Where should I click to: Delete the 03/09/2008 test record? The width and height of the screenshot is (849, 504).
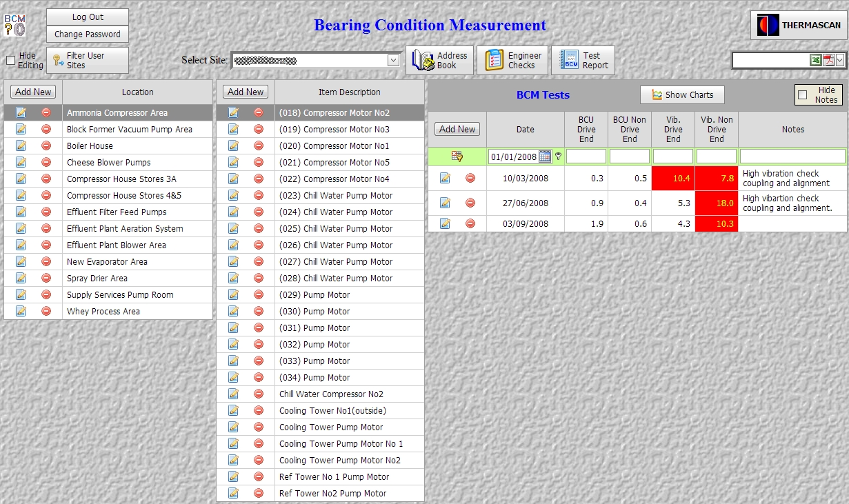pyautogui.click(x=470, y=223)
